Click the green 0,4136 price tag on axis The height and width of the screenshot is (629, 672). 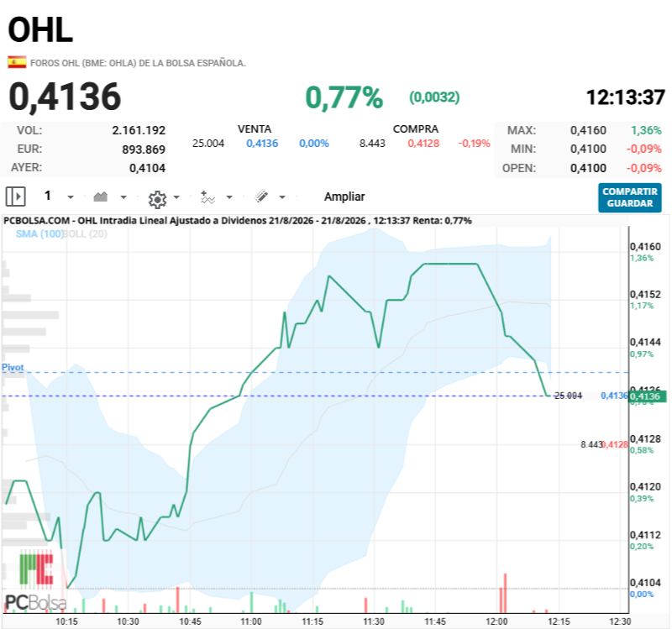tap(648, 396)
